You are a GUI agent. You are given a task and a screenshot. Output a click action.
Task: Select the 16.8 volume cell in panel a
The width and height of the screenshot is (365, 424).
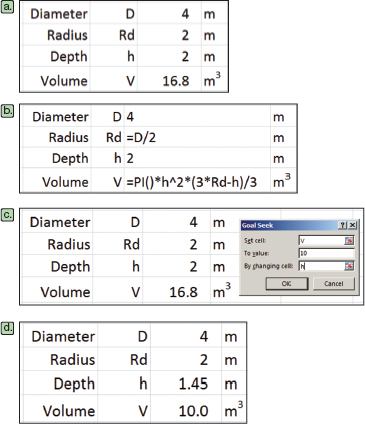click(169, 80)
